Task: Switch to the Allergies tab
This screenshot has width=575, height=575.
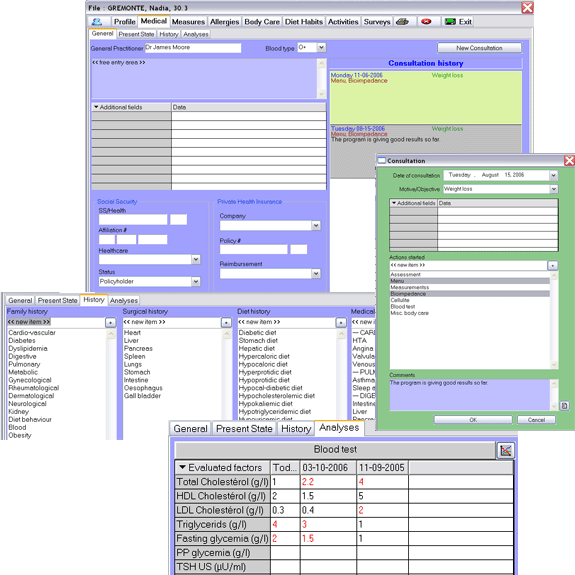Action: pyautogui.click(x=224, y=22)
